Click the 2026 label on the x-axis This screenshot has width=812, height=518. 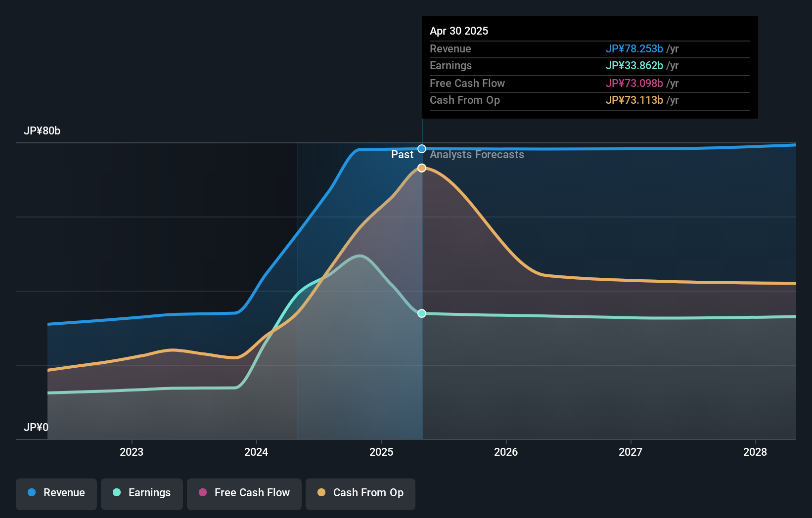coord(506,452)
